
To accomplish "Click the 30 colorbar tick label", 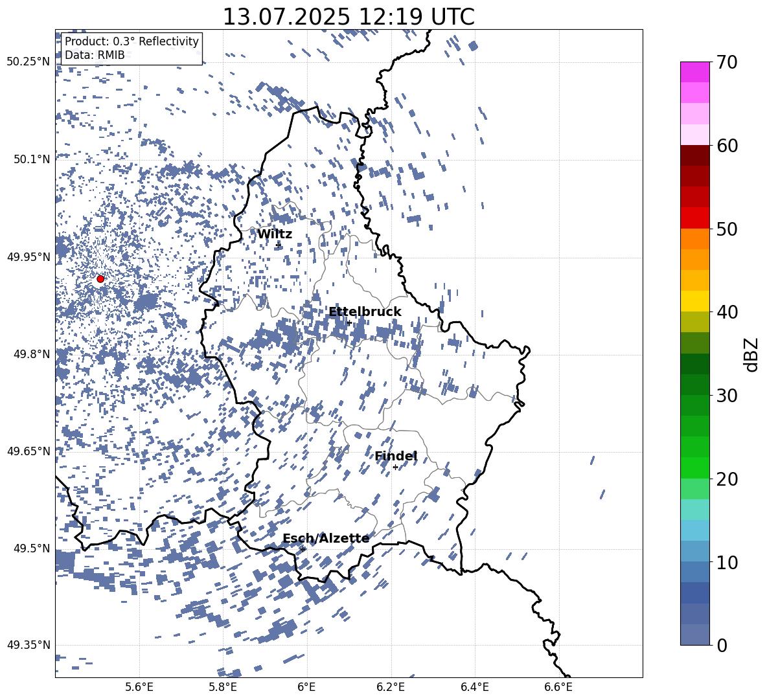I will click(727, 395).
